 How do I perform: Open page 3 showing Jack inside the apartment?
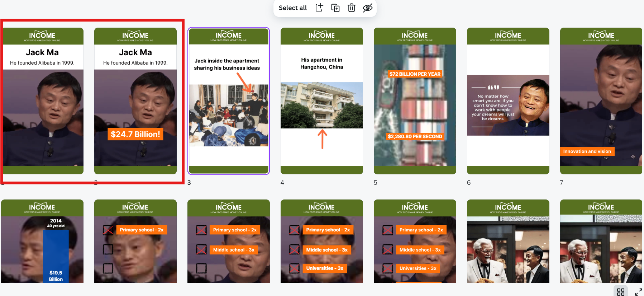(229, 101)
